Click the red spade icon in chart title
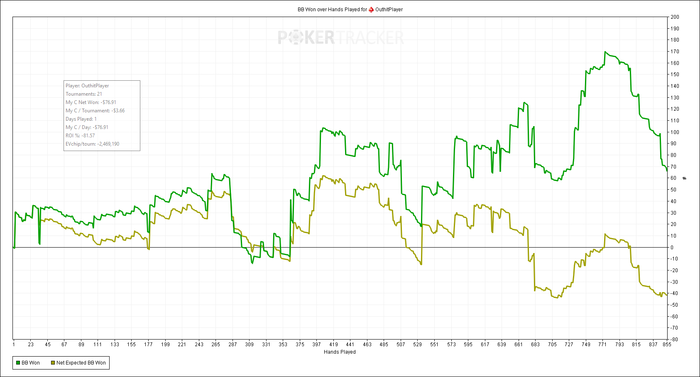Image resolution: width=700 pixels, height=377 pixels. (371, 9)
